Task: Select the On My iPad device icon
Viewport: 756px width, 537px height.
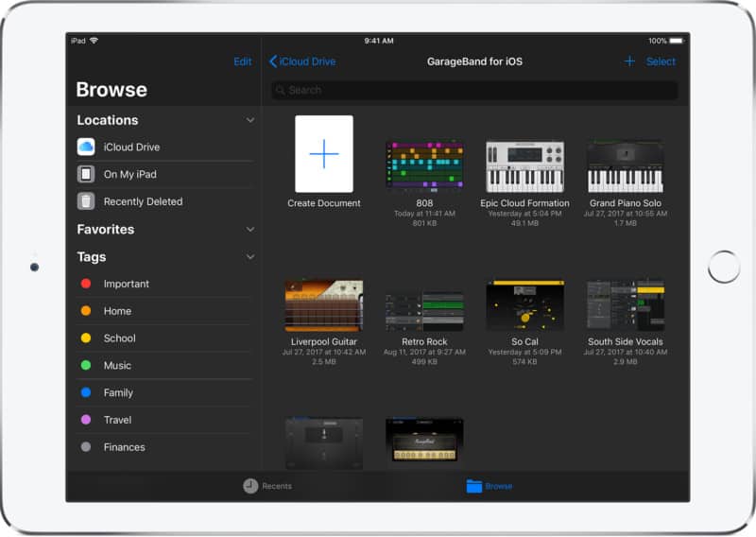Action: click(x=86, y=175)
